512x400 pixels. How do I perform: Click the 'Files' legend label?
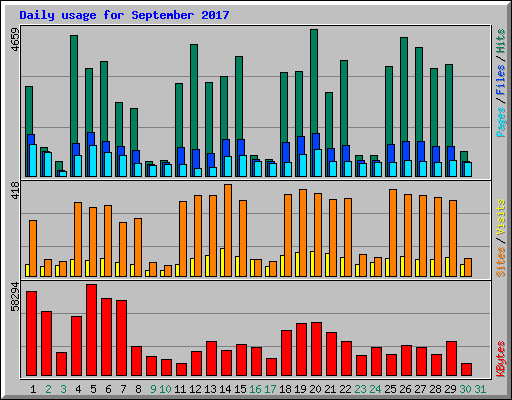point(501,80)
